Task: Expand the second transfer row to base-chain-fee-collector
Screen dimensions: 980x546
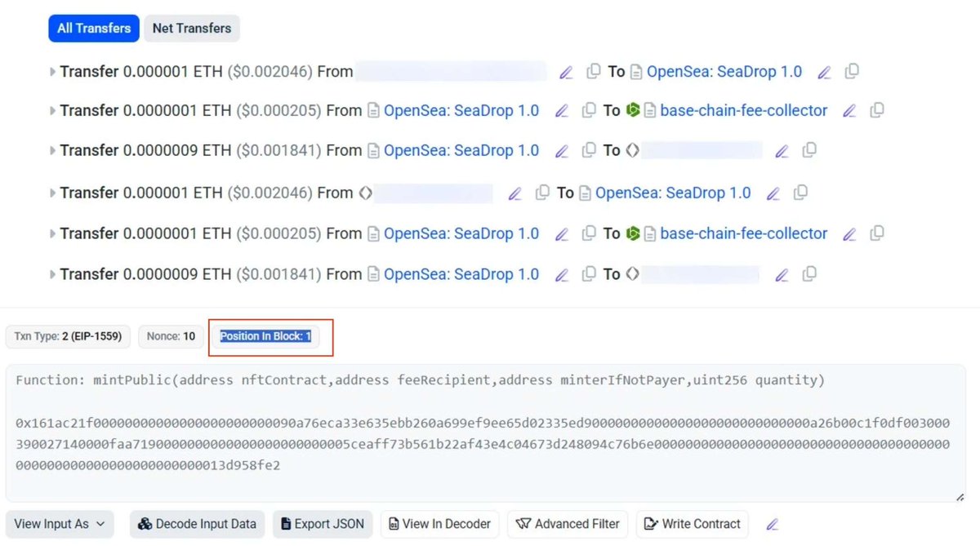Action: (53, 110)
